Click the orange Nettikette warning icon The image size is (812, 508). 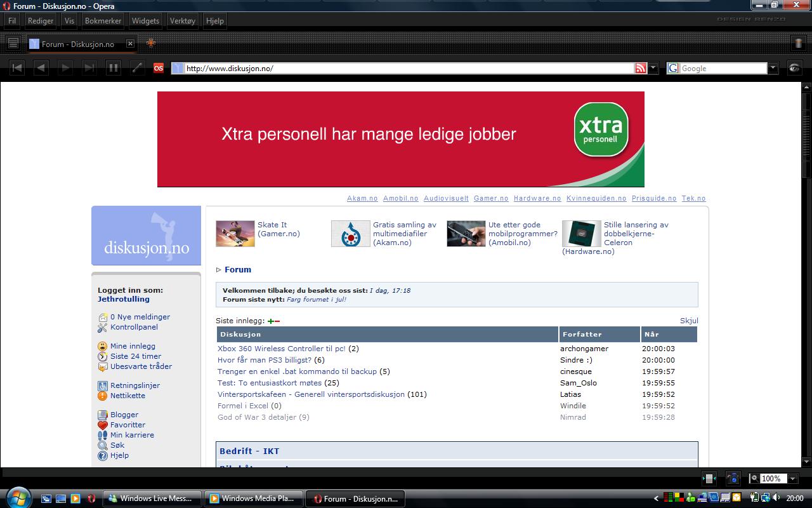[103, 396]
